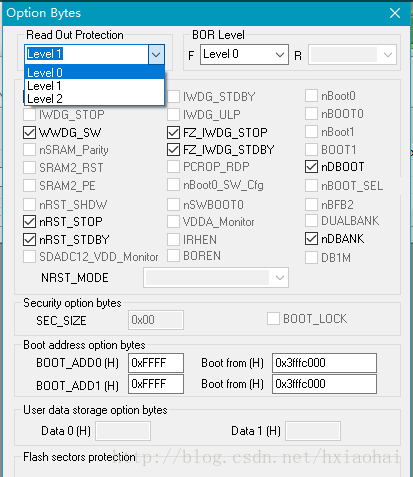Toggle the nDBANK checkbox
The image size is (413, 477).
point(311,239)
